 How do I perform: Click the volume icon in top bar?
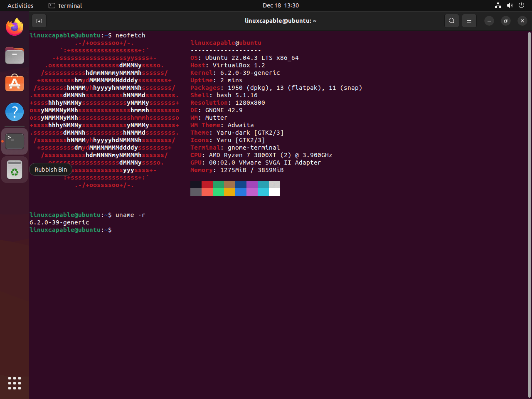pos(510,5)
